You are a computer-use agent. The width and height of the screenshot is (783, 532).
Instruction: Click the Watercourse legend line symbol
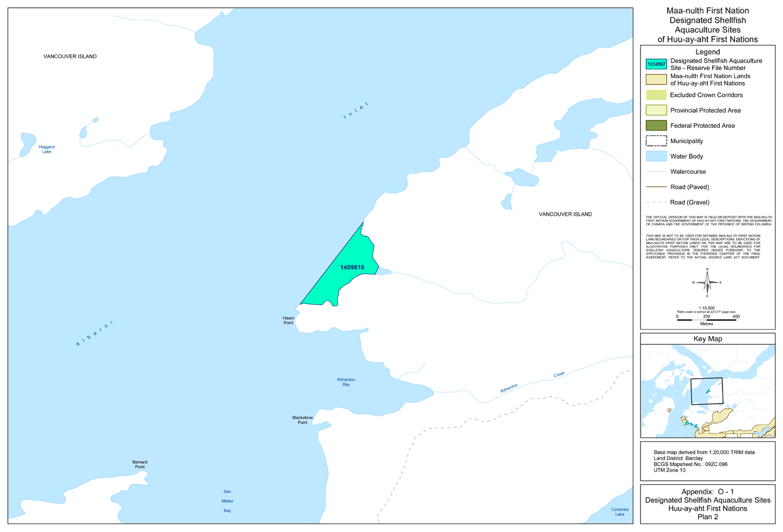[656, 172]
